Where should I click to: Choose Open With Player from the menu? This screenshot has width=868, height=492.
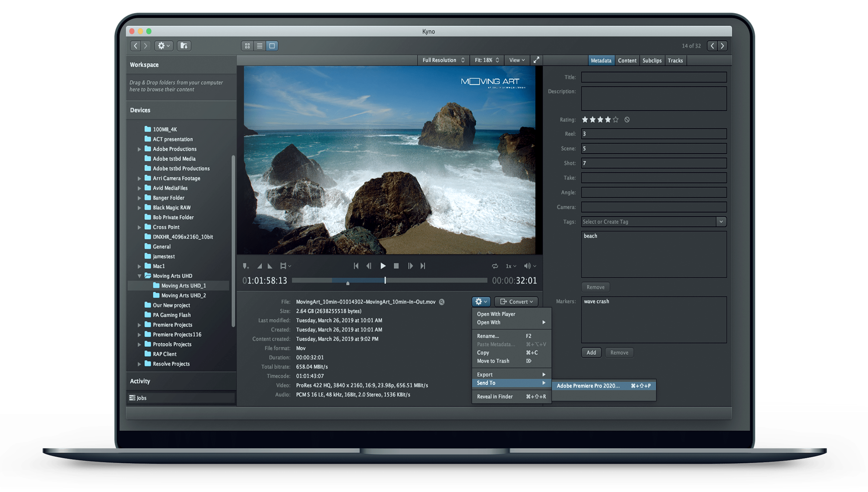pyautogui.click(x=496, y=314)
